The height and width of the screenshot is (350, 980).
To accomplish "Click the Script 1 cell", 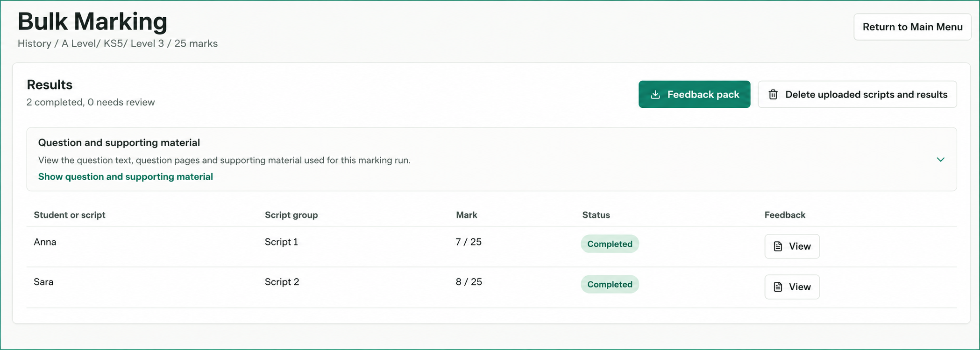I will coord(281,242).
